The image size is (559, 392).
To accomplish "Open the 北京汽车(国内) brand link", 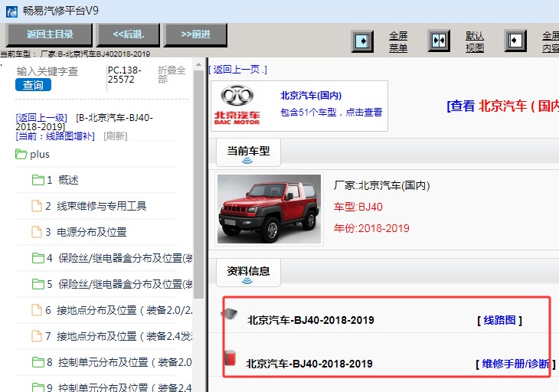I will pyautogui.click(x=311, y=95).
